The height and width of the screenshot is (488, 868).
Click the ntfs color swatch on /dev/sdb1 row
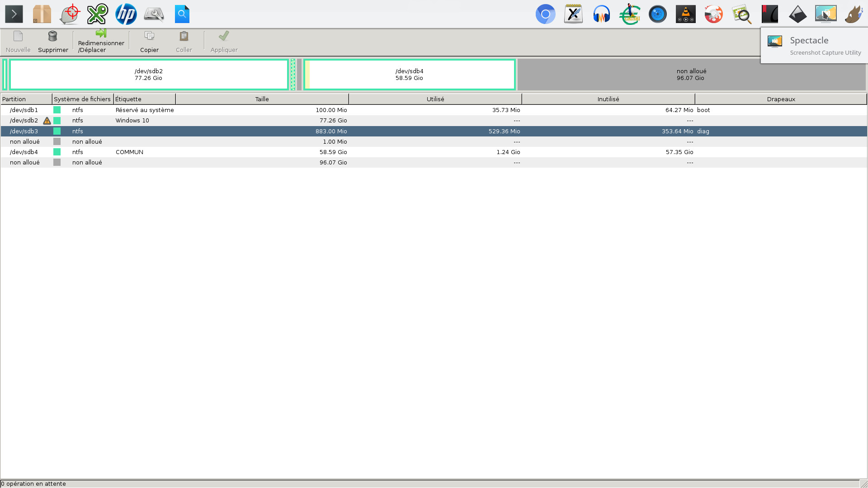tap(57, 109)
